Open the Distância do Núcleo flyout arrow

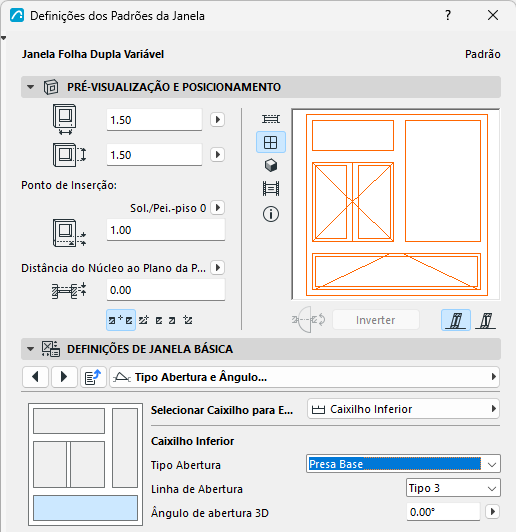click(x=217, y=268)
